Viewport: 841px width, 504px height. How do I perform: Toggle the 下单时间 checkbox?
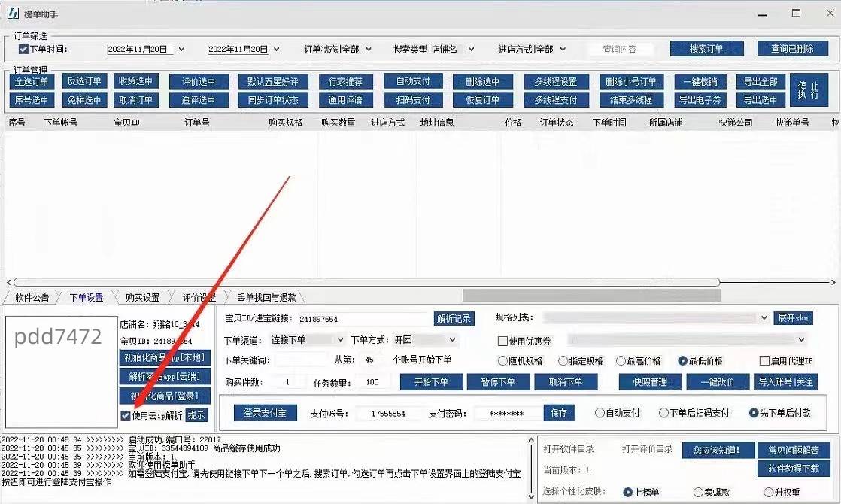23,50
